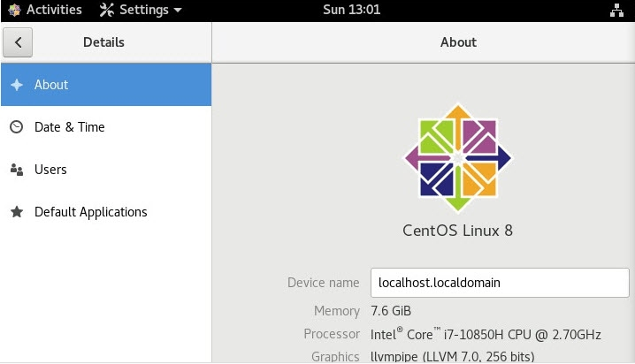
Task: Select the About sidebar row
Action: click(106, 85)
